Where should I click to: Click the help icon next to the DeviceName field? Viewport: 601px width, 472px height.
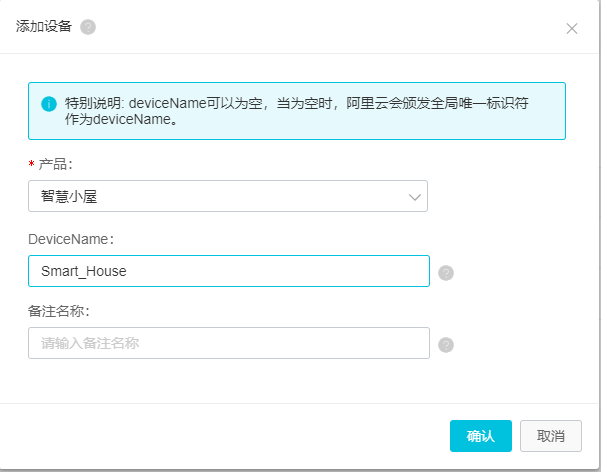pos(446,273)
